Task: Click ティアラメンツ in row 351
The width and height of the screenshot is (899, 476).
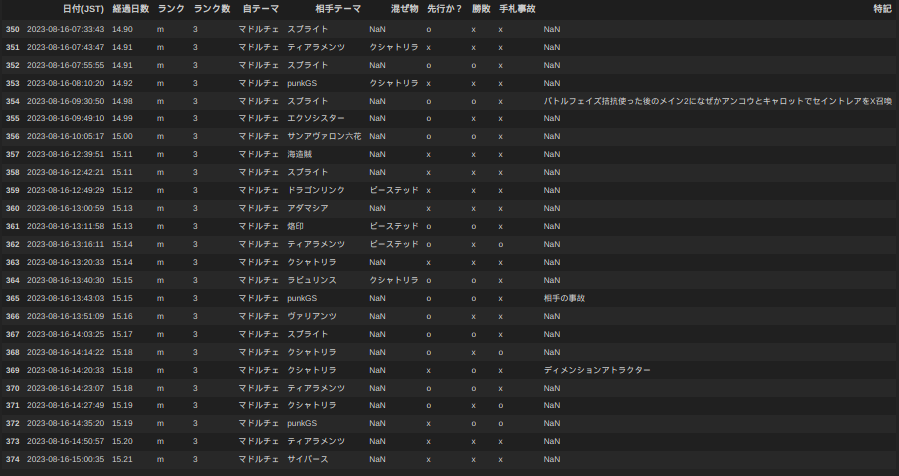Action: (316, 47)
